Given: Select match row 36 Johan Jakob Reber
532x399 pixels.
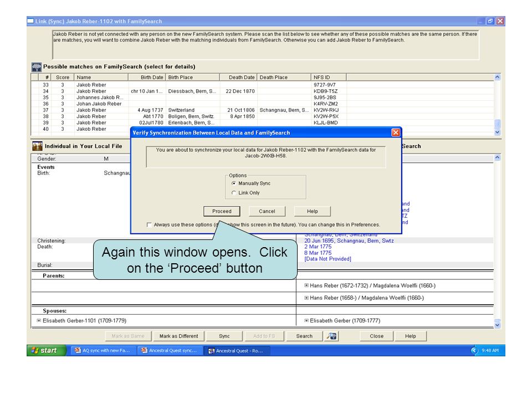Looking at the screenshot, I should 262,104.
